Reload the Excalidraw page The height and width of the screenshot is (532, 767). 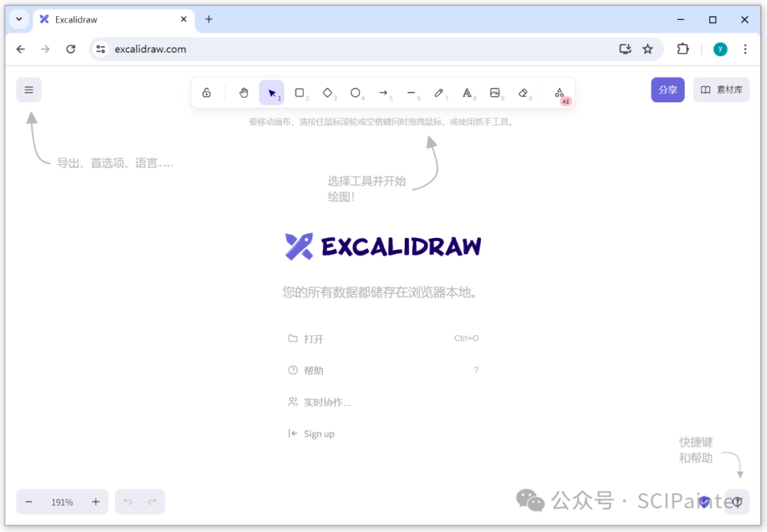point(71,49)
